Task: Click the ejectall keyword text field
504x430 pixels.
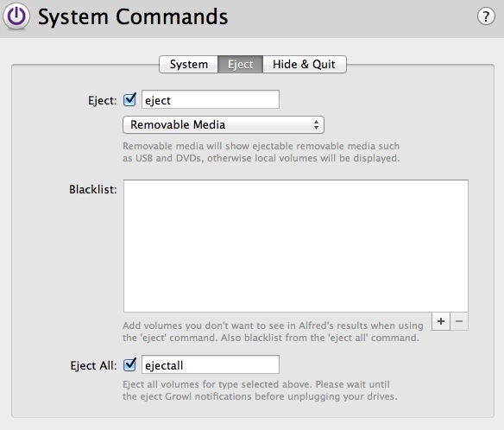Action: [x=211, y=364]
